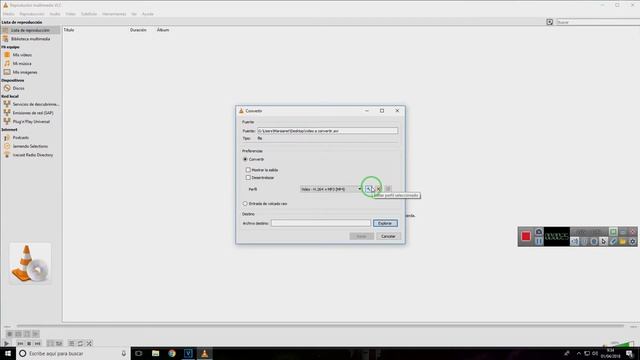Click the red stop recording button

(x=526, y=236)
